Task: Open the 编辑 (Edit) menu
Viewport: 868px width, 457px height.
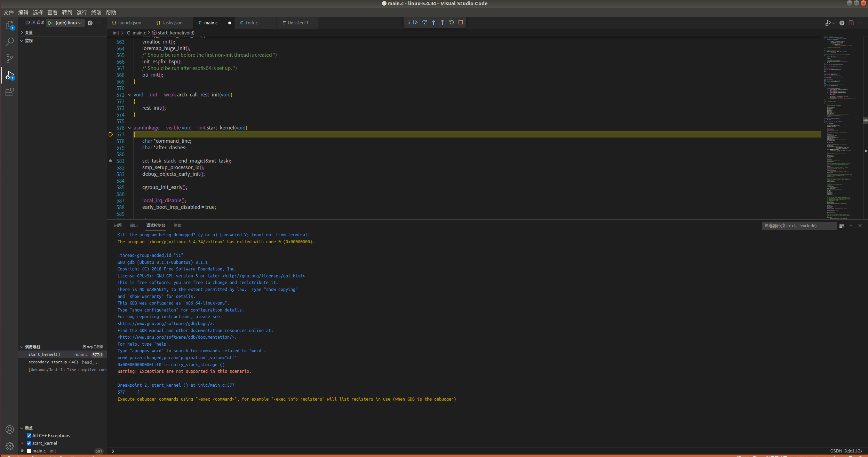Action: pyautogui.click(x=23, y=13)
